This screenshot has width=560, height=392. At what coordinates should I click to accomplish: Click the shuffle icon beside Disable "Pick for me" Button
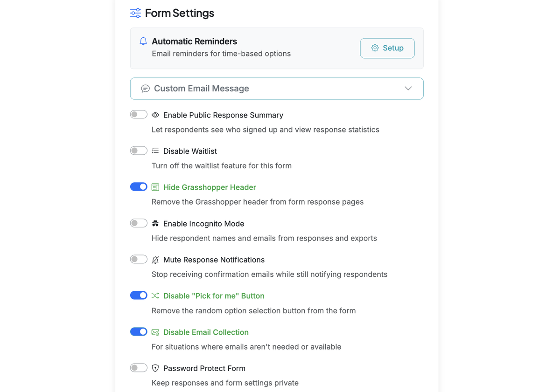(x=155, y=295)
